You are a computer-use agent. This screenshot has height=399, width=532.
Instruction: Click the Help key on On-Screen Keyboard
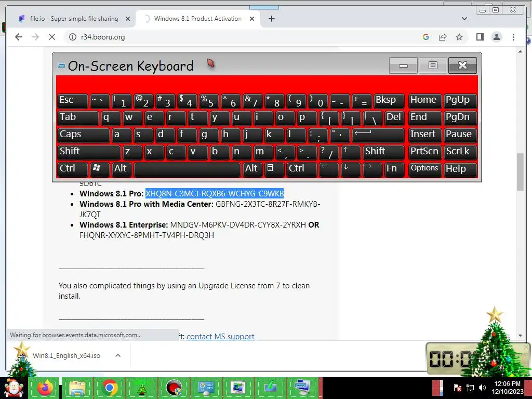pyautogui.click(x=460, y=169)
